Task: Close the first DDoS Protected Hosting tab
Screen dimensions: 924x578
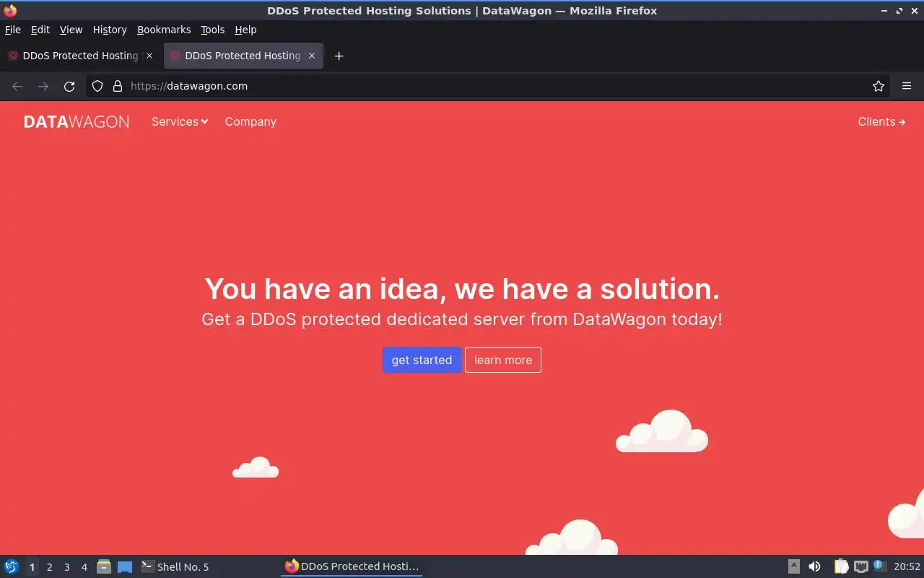Action: tap(149, 56)
